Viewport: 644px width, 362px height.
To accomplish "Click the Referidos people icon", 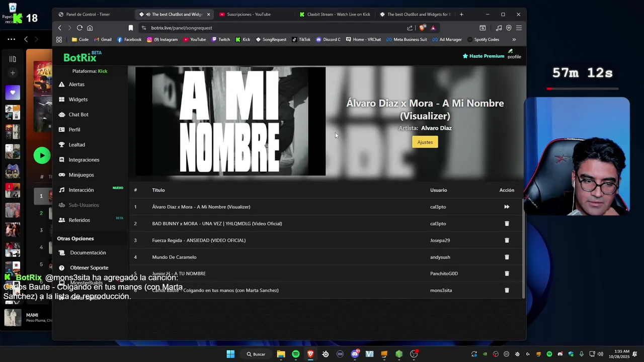I will click(62, 220).
